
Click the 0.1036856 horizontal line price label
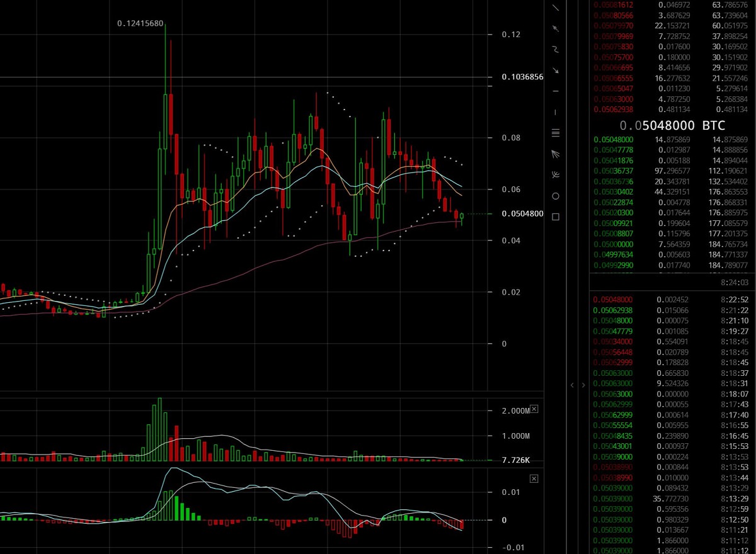[x=523, y=77]
